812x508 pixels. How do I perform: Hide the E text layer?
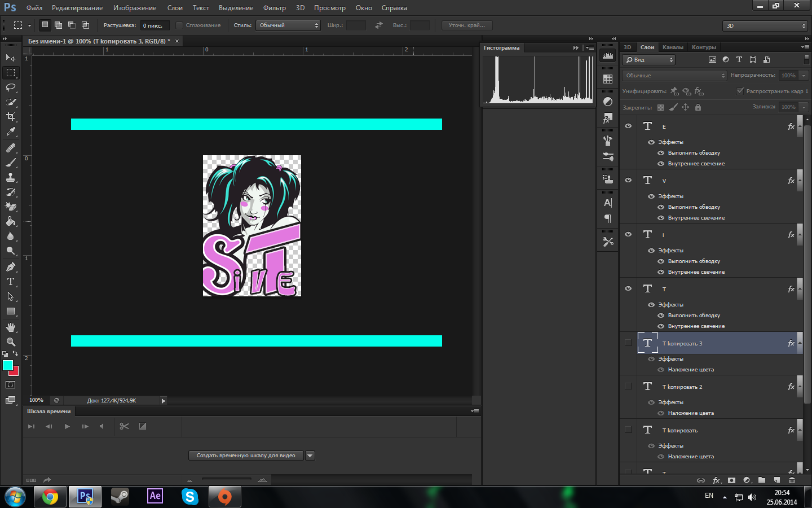(628, 126)
